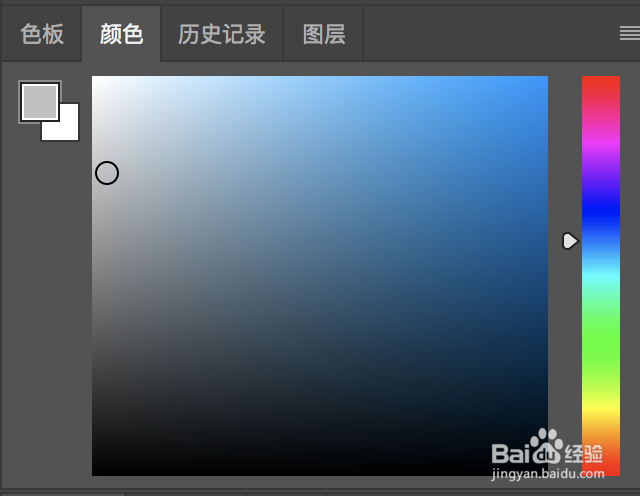Screen dimensions: 640x496
Task: Select the 颜色 tab
Action: coord(121,34)
